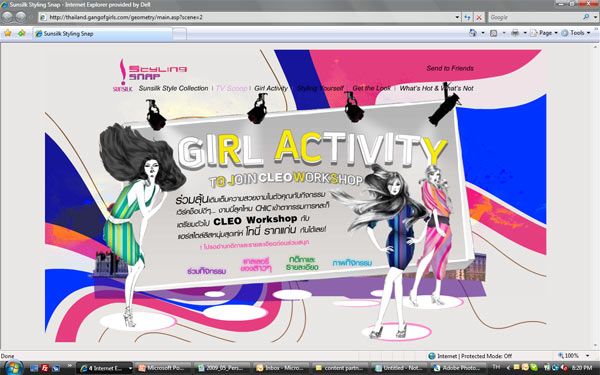Open the Favorites Center star icon
The width and height of the screenshot is (600, 375).
point(8,33)
